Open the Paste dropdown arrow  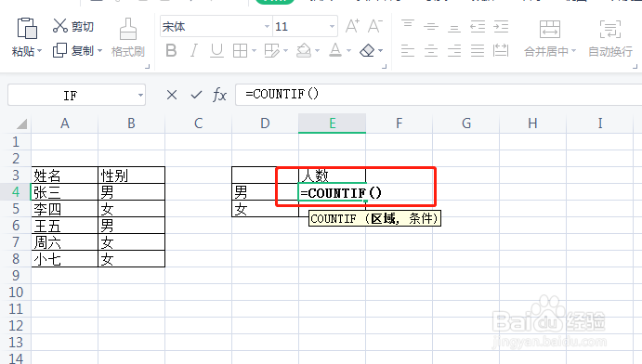click(x=40, y=51)
